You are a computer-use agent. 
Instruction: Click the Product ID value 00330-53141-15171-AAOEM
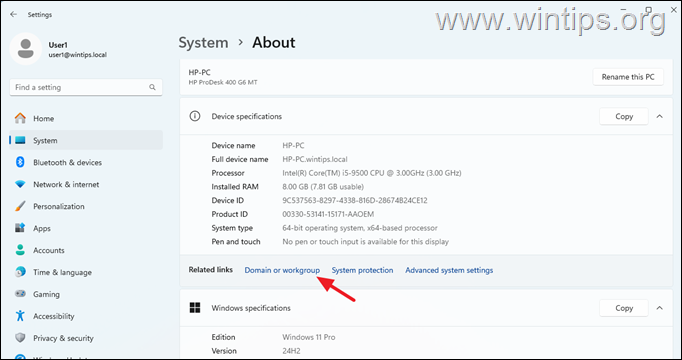tap(328, 214)
